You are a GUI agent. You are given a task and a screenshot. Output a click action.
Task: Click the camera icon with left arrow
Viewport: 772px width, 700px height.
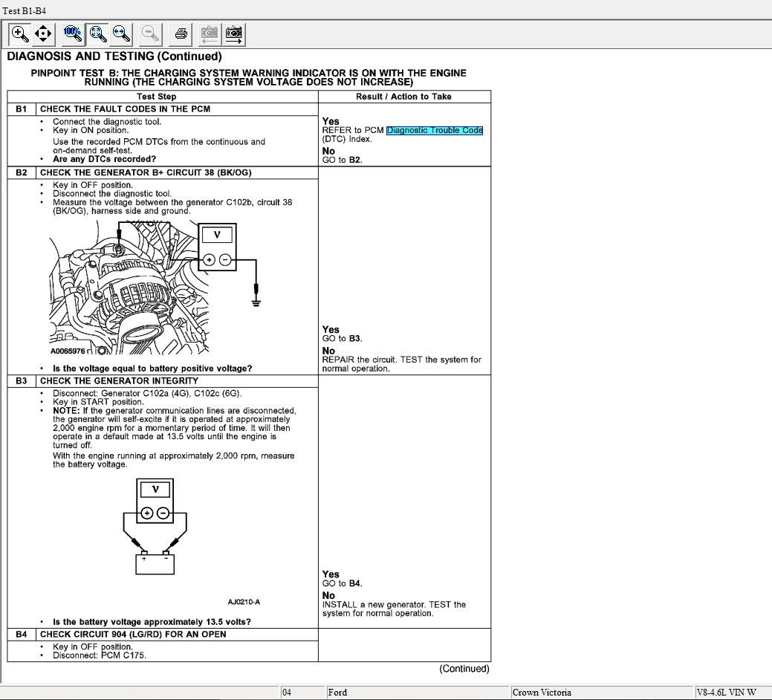pos(210,33)
